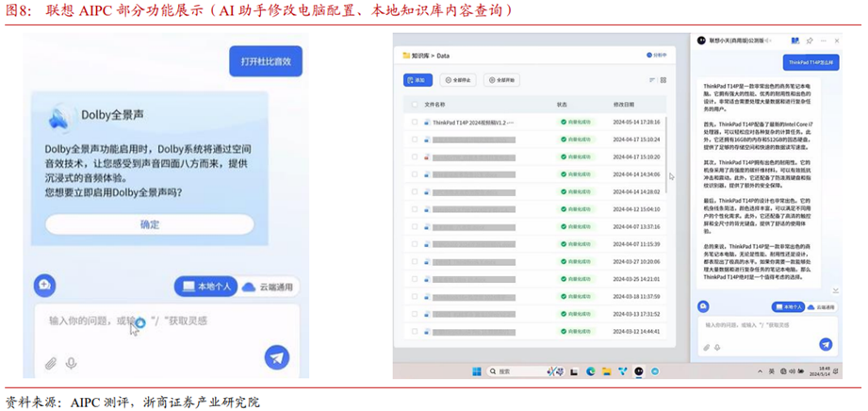Select the date 2024-04-14 14:28:02

point(636,191)
